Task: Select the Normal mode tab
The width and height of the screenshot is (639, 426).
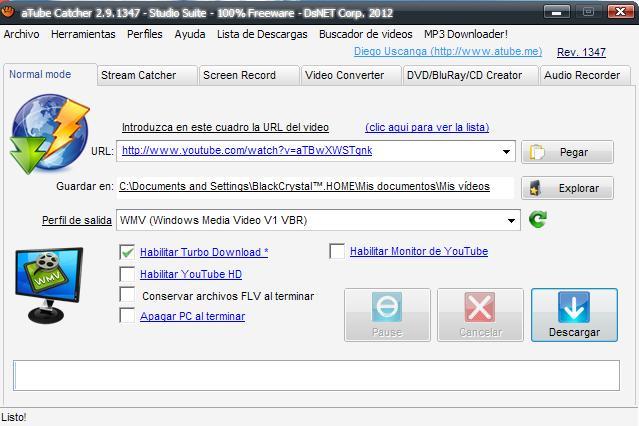Action: [50, 75]
